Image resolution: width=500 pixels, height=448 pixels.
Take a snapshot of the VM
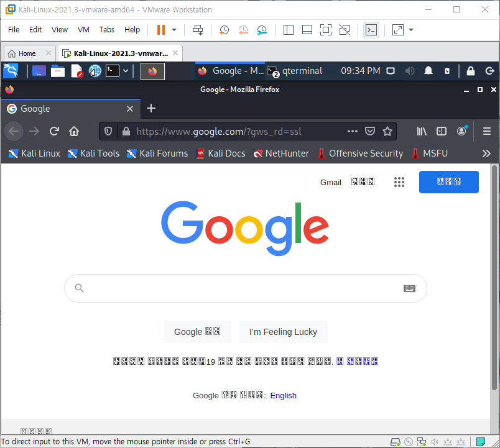(x=224, y=30)
